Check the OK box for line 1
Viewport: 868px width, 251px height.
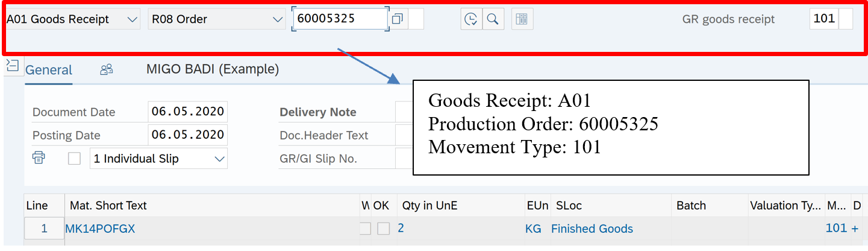[383, 229]
